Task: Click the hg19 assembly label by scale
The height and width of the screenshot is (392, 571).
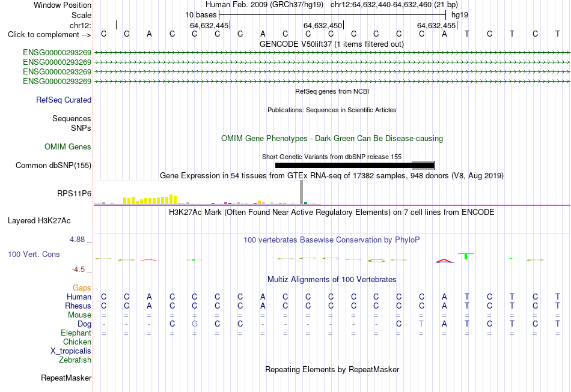Action: click(x=460, y=15)
